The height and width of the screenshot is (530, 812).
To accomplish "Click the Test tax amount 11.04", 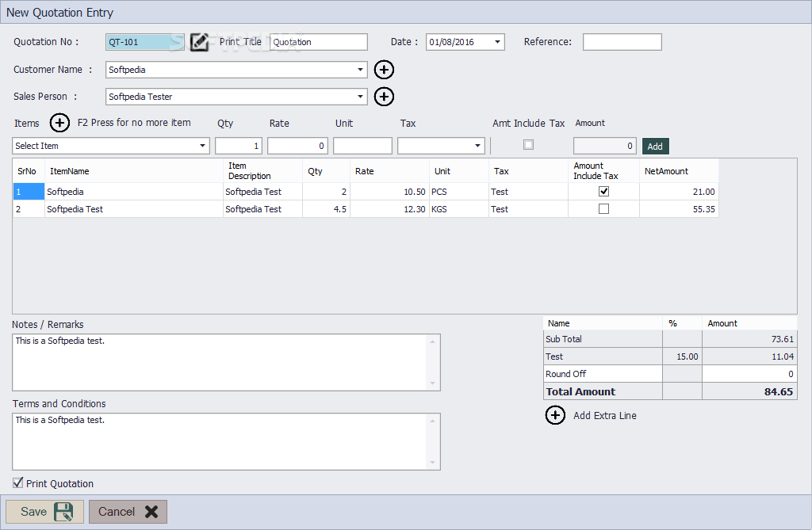I will click(749, 357).
